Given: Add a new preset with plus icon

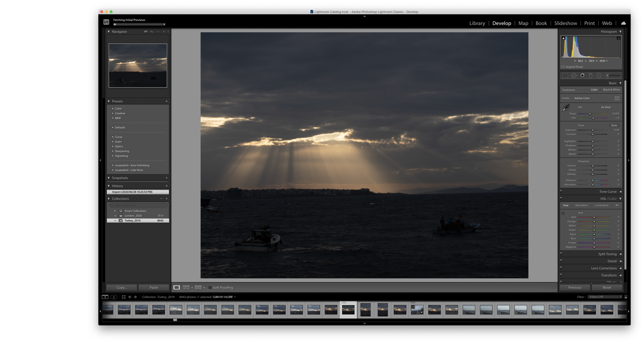Looking at the screenshot, I should [166, 101].
